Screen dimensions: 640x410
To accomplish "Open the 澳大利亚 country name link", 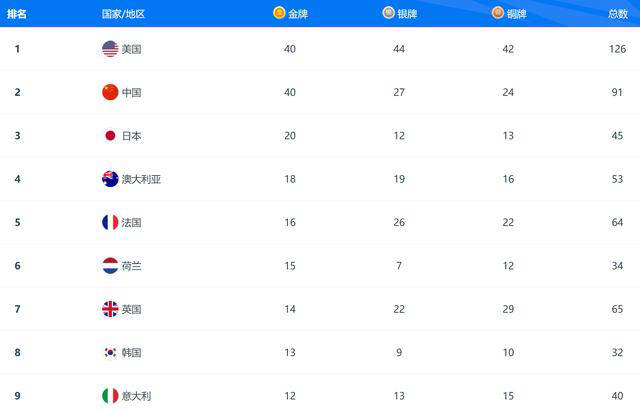I will click(141, 179).
